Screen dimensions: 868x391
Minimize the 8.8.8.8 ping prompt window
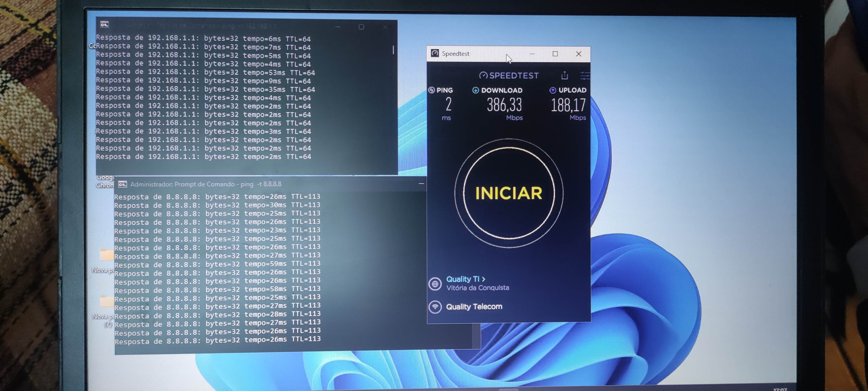(421, 183)
